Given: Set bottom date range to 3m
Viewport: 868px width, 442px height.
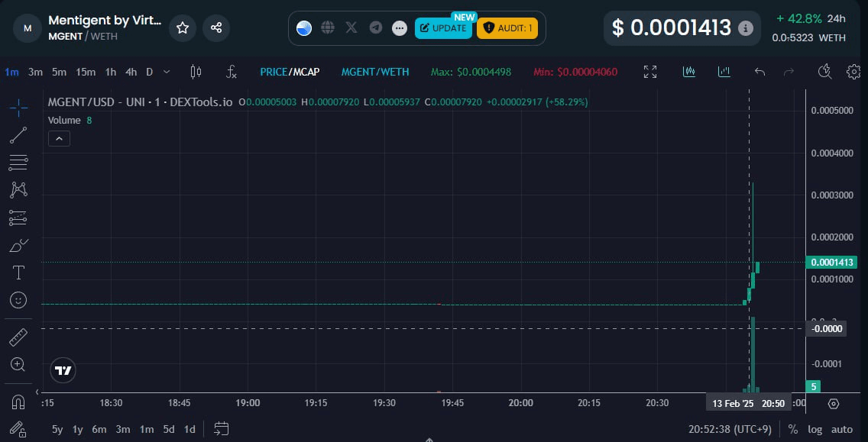Looking at the screenshot, I should click(x=123, y=429).
